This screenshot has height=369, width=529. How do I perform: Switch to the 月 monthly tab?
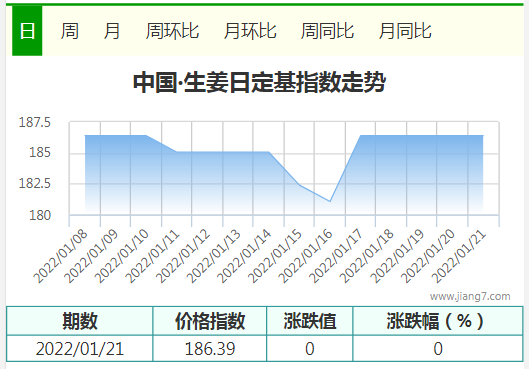(x=112, y=31)
